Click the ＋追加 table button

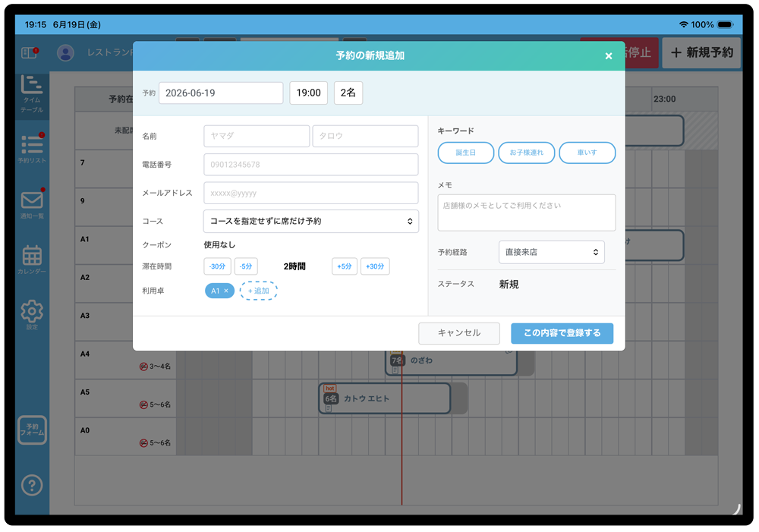click(259, 291)
